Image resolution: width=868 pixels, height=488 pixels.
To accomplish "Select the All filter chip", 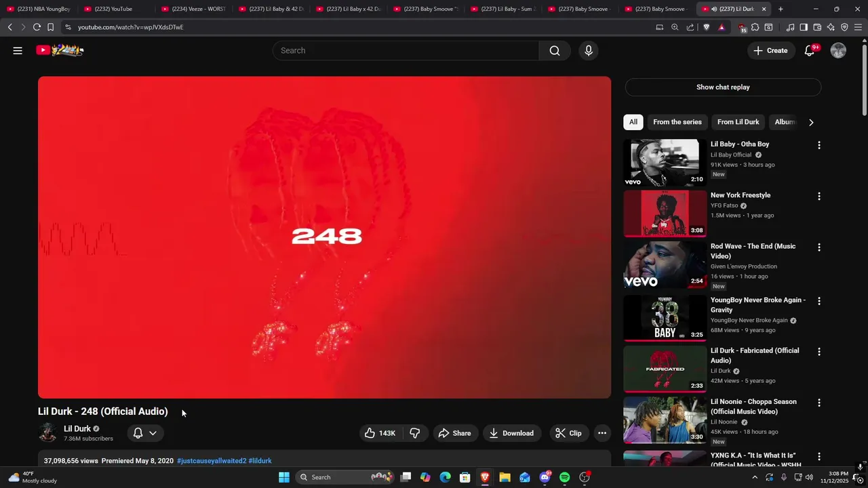I will [633, 122].
